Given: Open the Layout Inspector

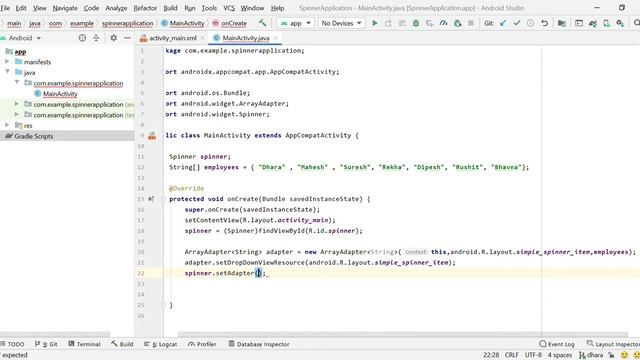Looking at the screenshot, I should 613,344.
